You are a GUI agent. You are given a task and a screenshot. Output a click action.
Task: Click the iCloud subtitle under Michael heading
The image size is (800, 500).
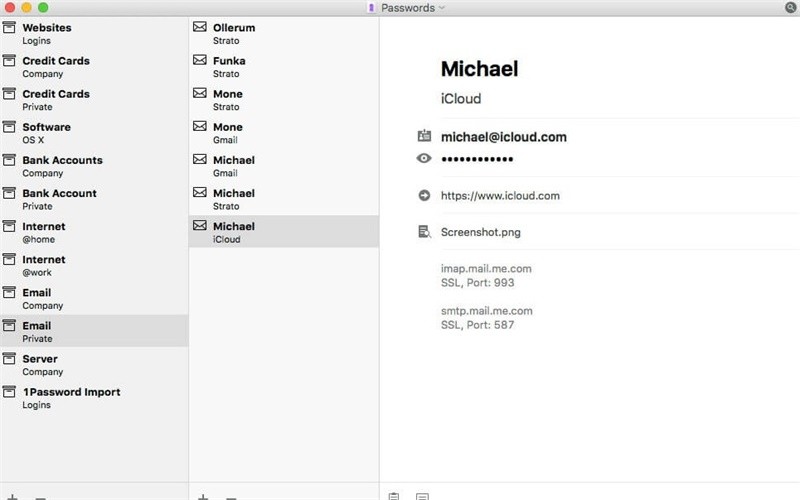pyautogui.click(x=461, y=98)
